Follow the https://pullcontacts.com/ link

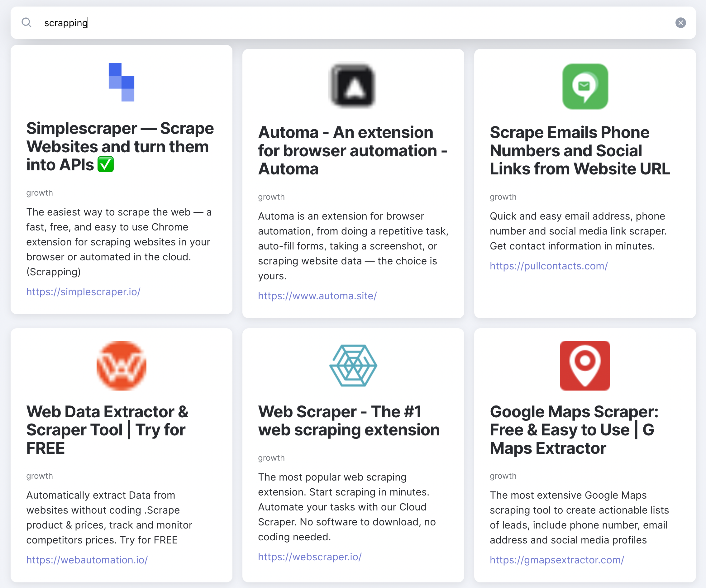click(549, 266)
